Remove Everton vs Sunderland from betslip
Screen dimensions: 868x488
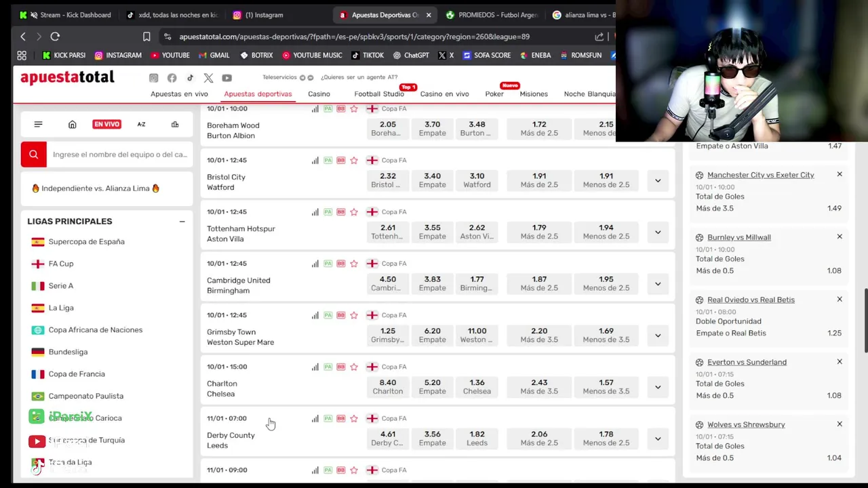[x=840, y=361]
